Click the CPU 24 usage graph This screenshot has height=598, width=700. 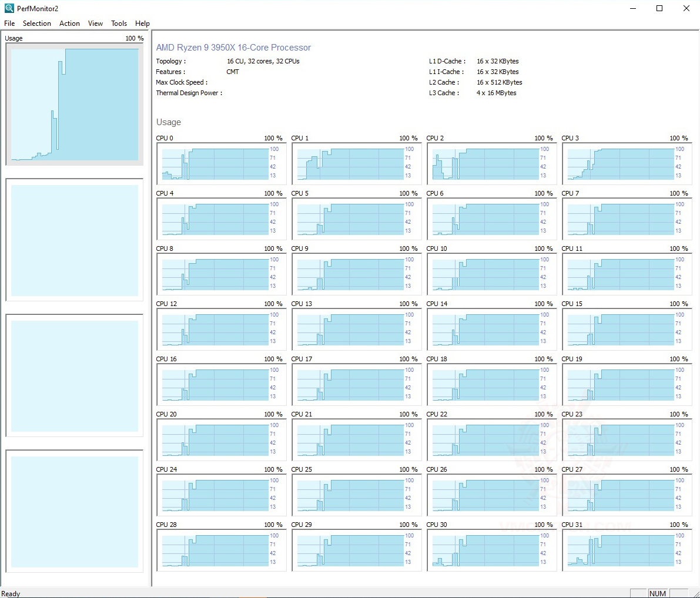click(x=222, y=496)
